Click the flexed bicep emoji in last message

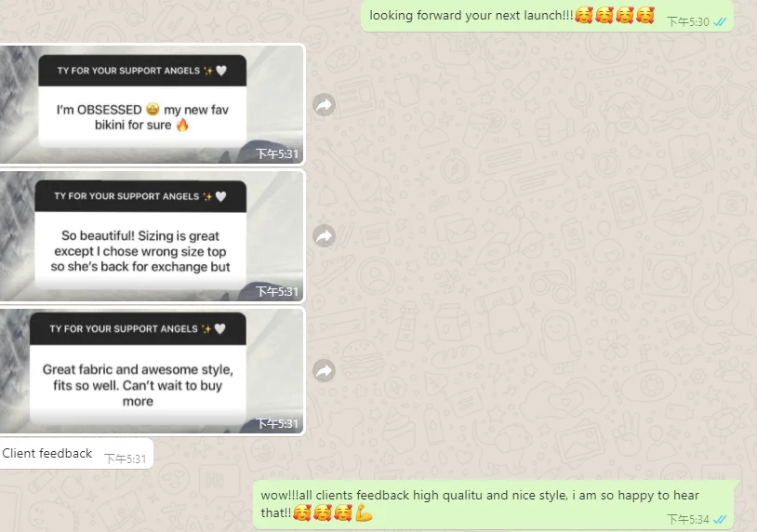click(x=364, y=512)
